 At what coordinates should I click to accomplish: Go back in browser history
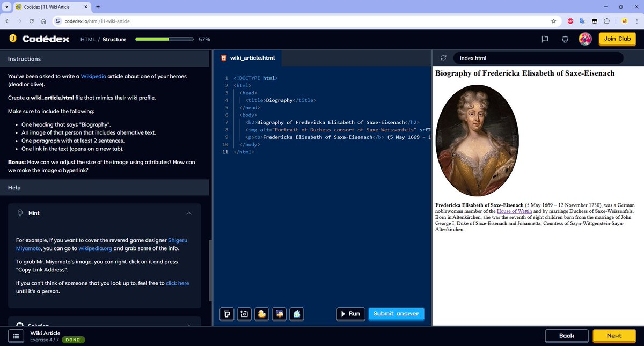pos(8,21)
